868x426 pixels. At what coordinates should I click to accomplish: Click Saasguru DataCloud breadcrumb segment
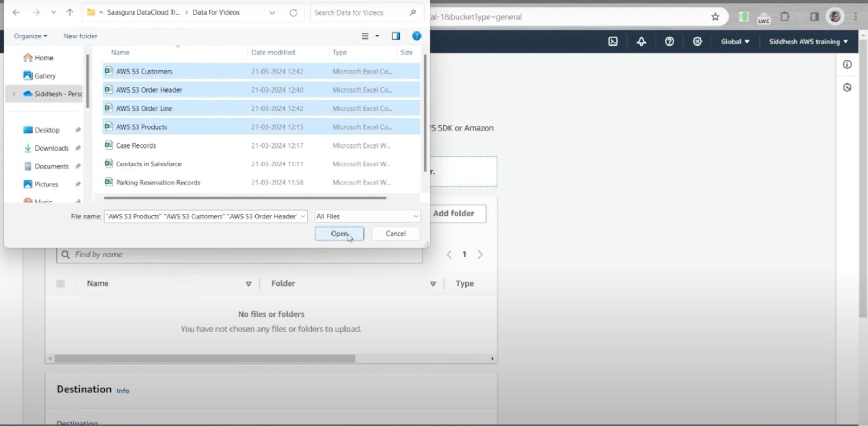pyautogui.click(x=143, y=12)
